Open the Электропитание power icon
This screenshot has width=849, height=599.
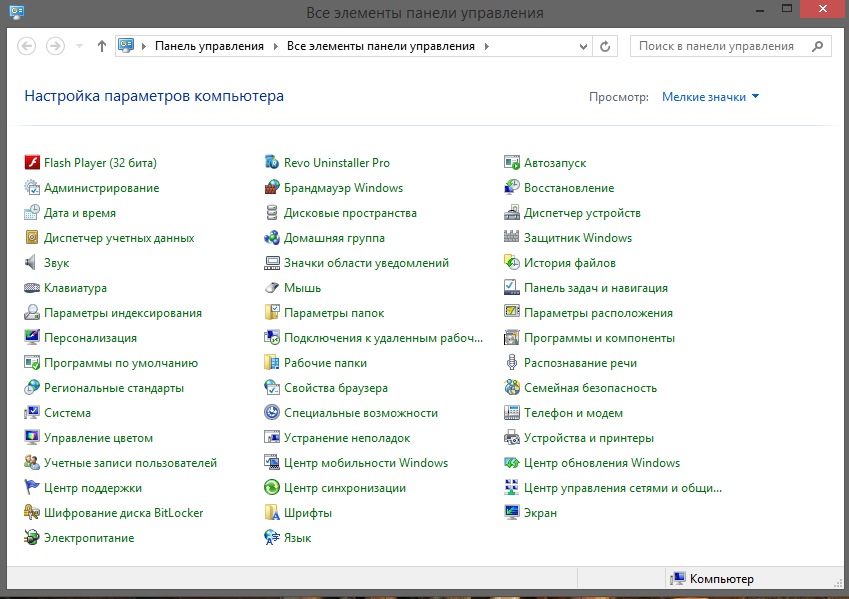32,538
